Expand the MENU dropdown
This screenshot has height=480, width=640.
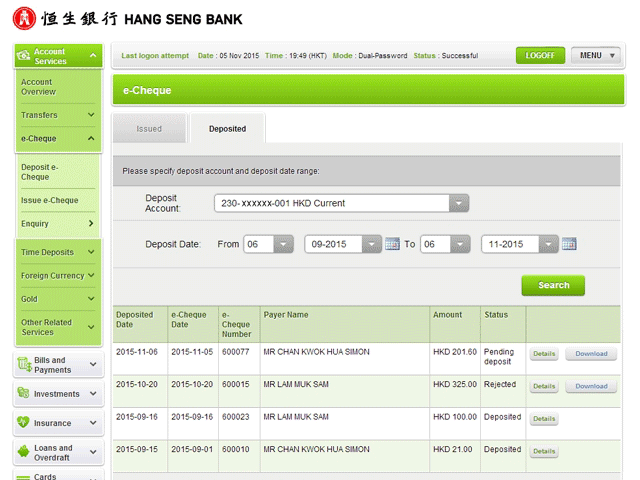tap(599, 55)
